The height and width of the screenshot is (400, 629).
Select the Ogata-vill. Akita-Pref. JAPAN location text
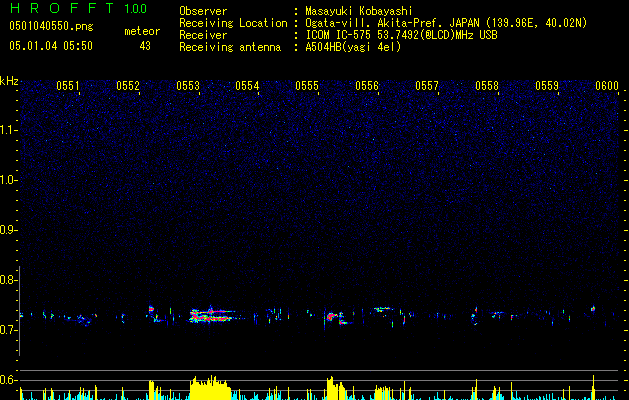click(446, 23)
